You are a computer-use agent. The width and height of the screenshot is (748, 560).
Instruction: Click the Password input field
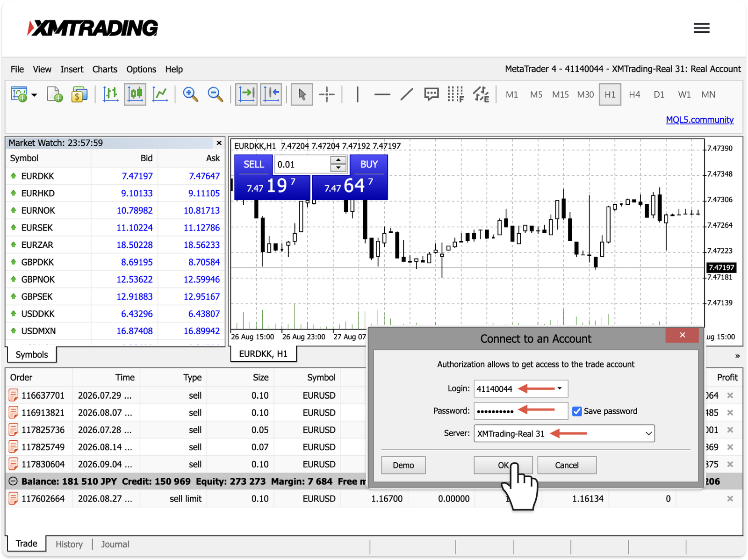click(x=521, y=411)
